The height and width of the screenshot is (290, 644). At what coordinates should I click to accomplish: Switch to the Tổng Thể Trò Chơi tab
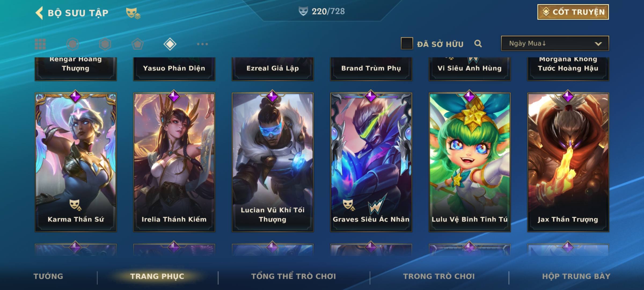294,276
